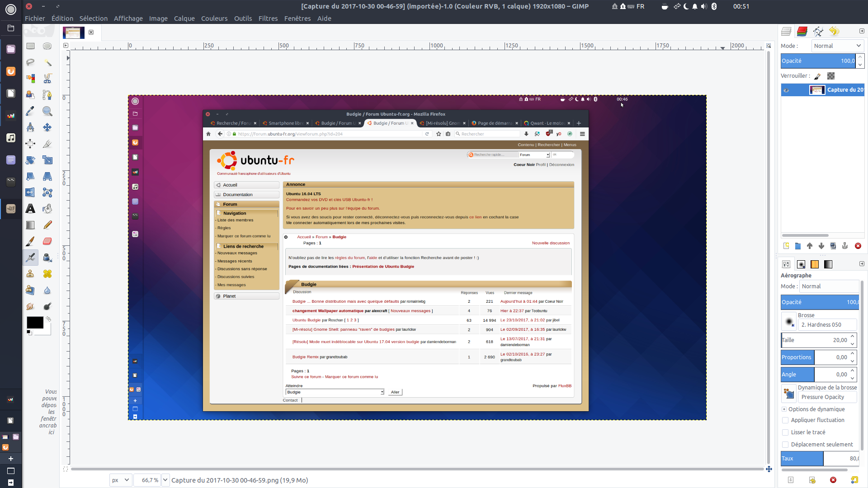Open the Aérographe Mode dropdown
This screenshot has width=868, height=488.
[x=829, y=286]
